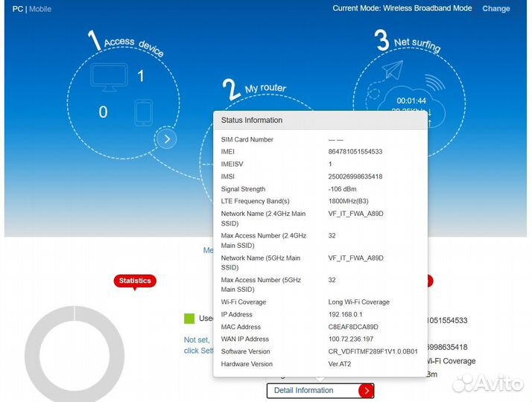Switch to the Mobile view
Image resolution: width=532 pixels, height=402 pixels.
(x=40, y=9)
